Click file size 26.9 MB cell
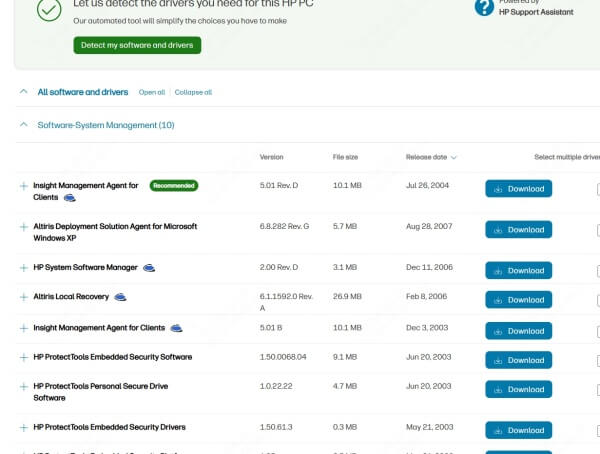 point(347,296)
